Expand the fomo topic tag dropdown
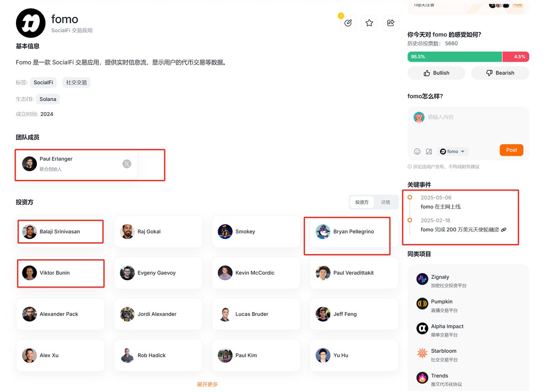Image resolution: width=548 pixels, height=392 pixels. (x=453, y=152)
